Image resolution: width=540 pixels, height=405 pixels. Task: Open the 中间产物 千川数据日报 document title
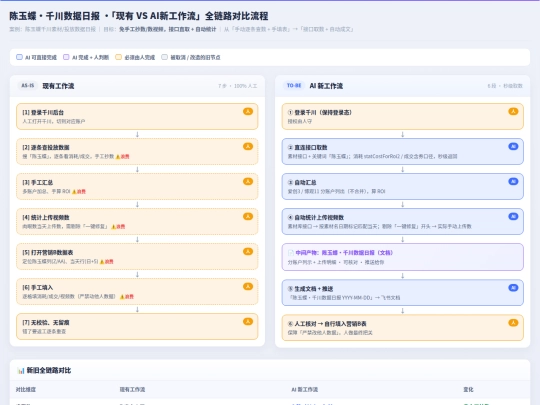[x=344, y=253]
